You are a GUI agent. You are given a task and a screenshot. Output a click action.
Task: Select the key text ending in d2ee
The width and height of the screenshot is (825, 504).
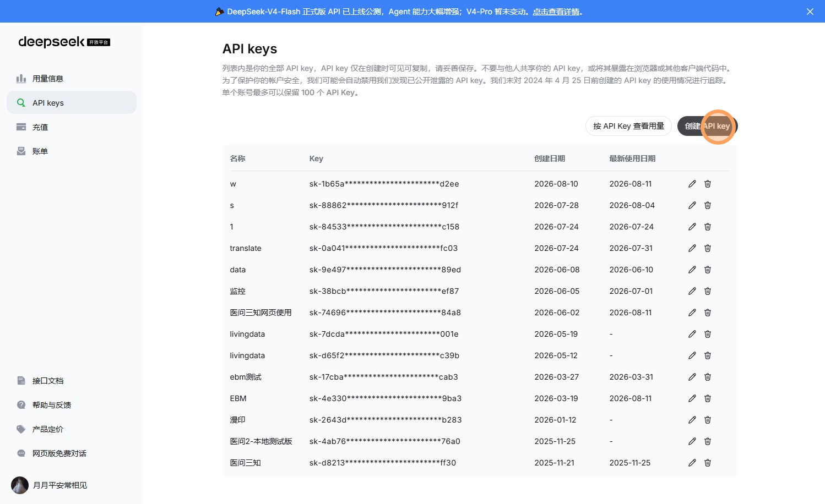coord(384,184)
